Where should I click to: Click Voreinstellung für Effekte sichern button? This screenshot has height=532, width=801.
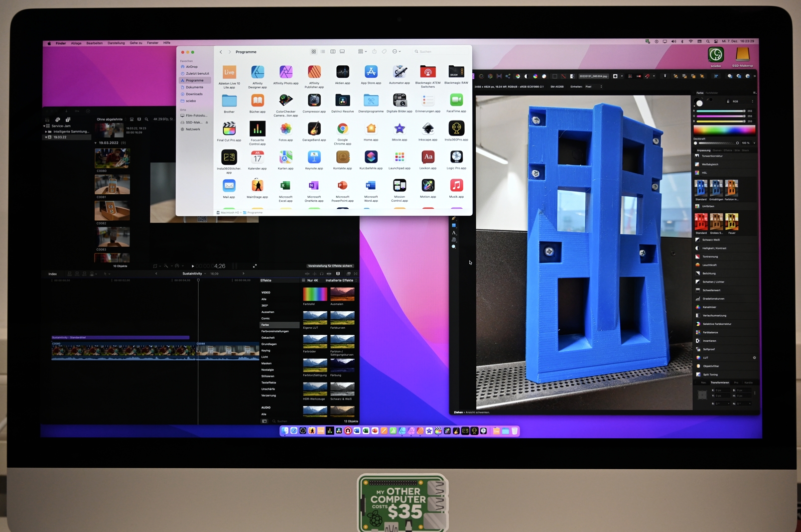pyautogui.click(x=330, y=266)
